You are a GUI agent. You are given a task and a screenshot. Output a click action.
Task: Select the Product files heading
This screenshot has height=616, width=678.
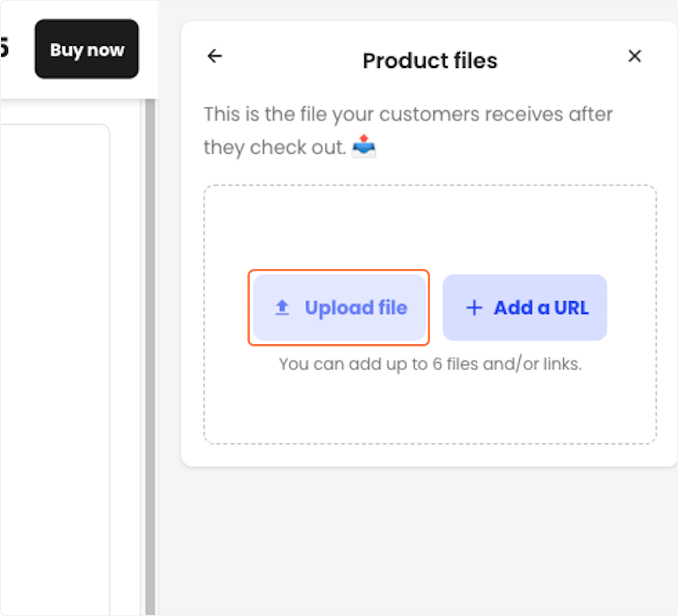pyautogui.click(x=430, y=60)
